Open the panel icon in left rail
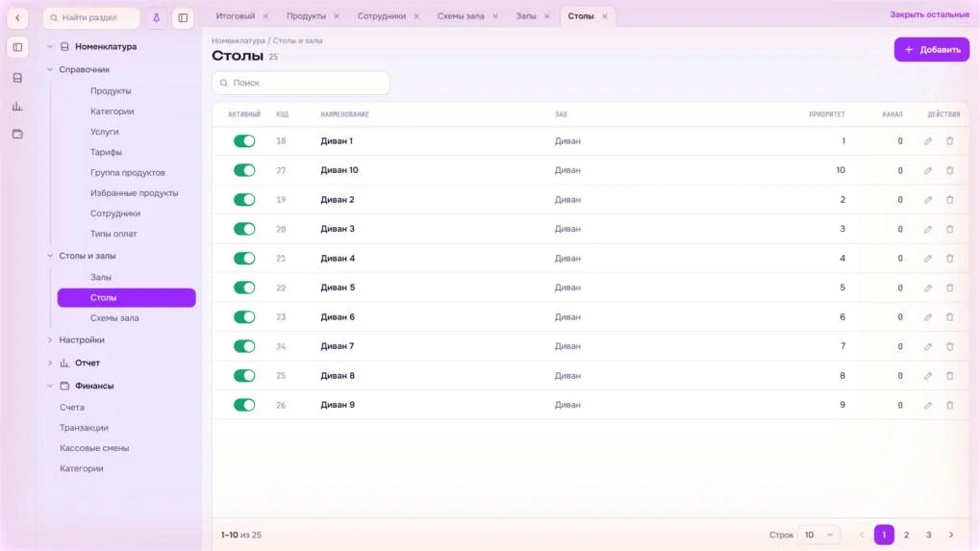 pos(17,47)
